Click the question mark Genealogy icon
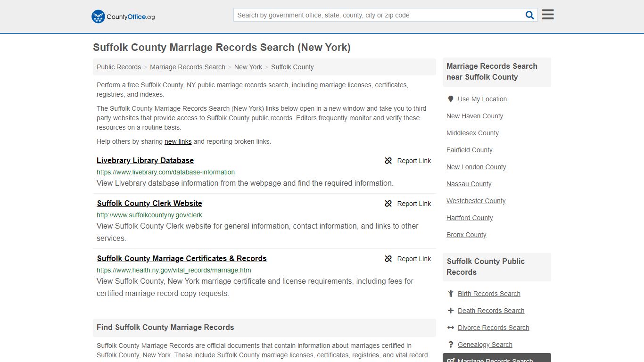The image size is (644, 362). point(451,345)
